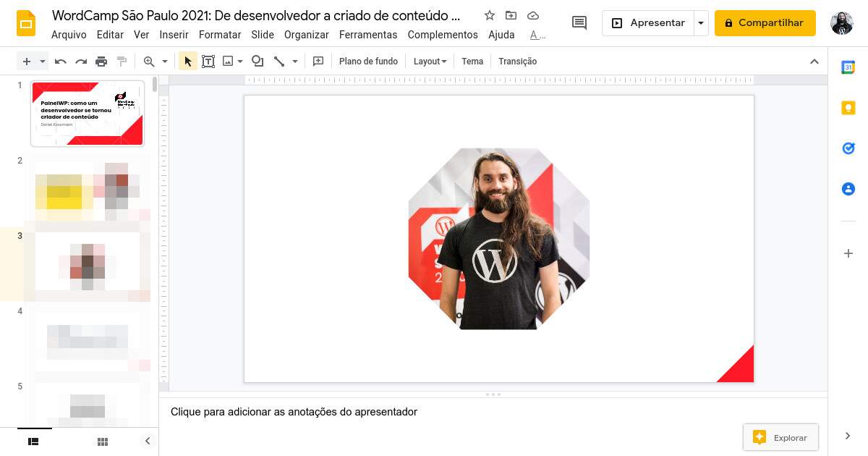Click the Transição button

point(518,62)
